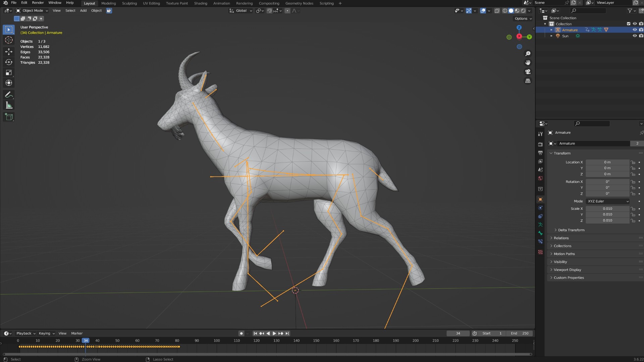Click the Options button in viewport
The image size is (644, 362).
pos(523,19)
